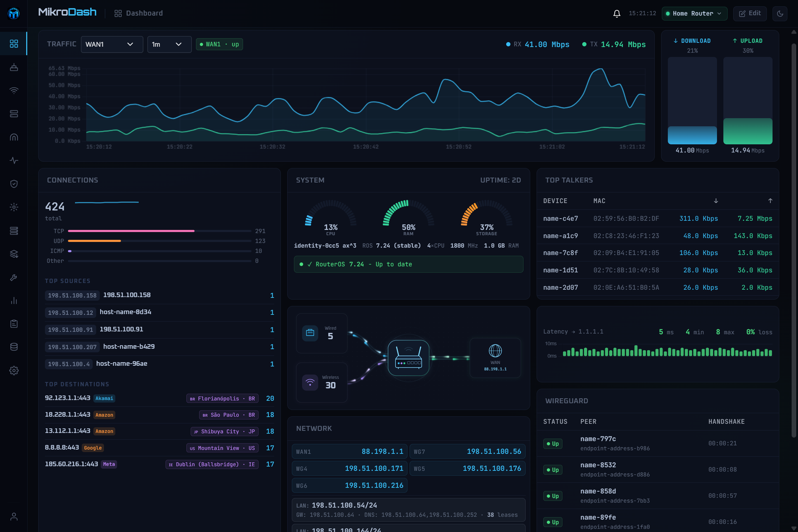Click the WAN globe node
This screenshot has height=532, width=798.
coord(495,357)
